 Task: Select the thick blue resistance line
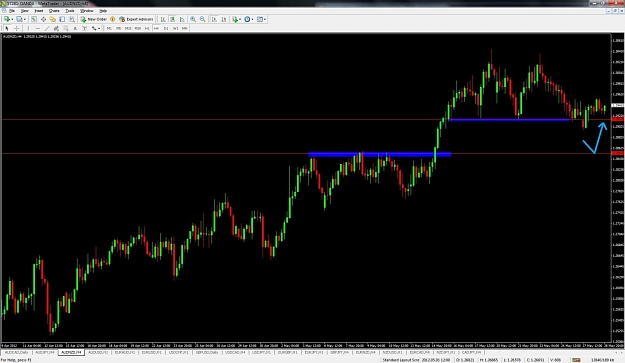pyautogui.click(x=379, y=154)
